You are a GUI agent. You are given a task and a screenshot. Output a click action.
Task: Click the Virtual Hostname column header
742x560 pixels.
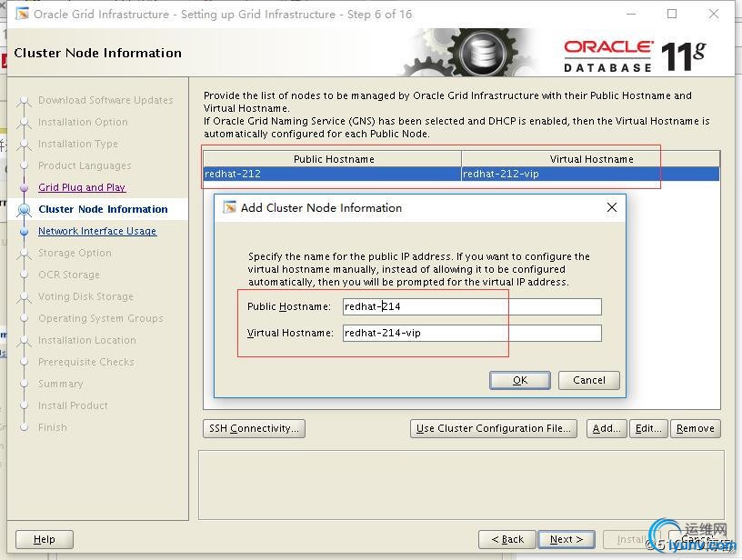coord(591,159)
